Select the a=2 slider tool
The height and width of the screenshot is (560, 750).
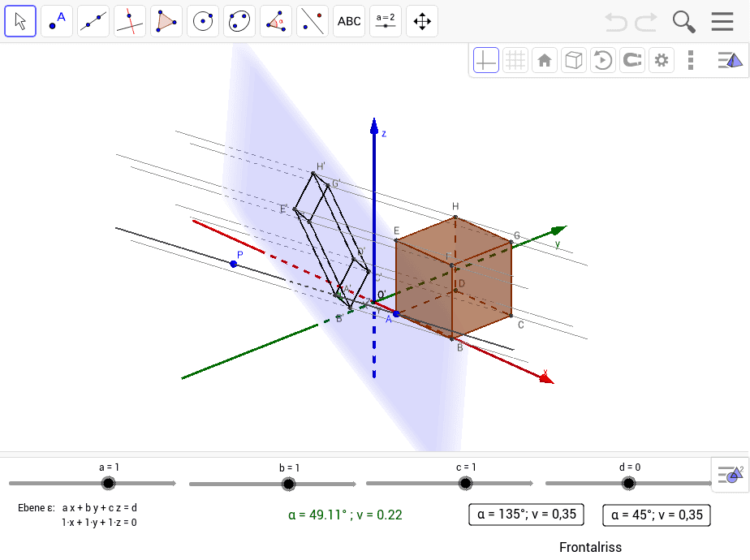386,21
